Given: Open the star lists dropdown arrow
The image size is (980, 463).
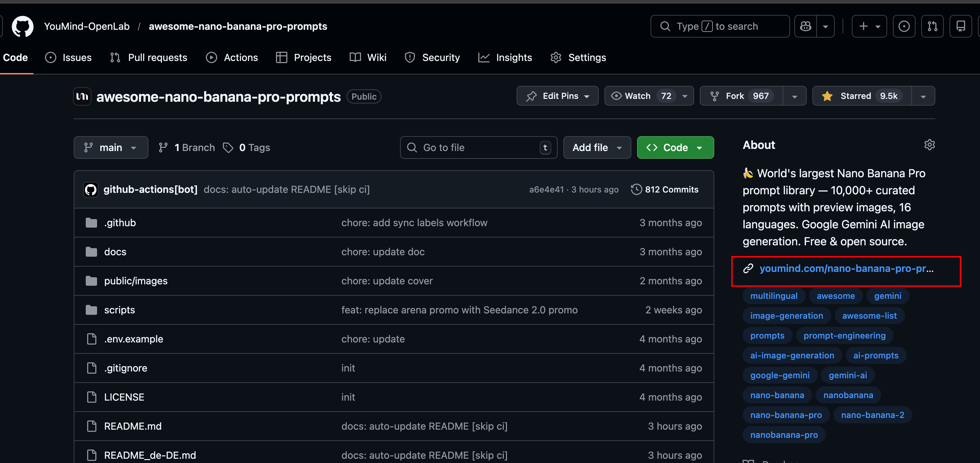Looking at the screenshot, I should (923, 96).
